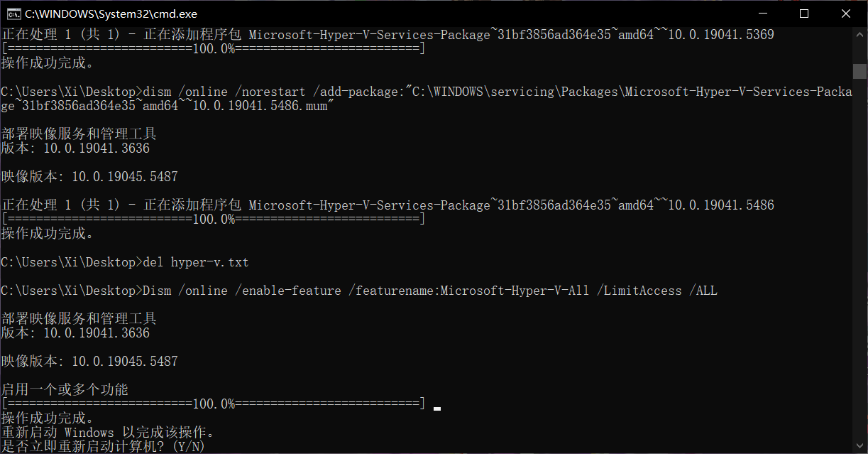Click the C:\WINDOWS\System32\cmd.exe title text

coord(111,13)
